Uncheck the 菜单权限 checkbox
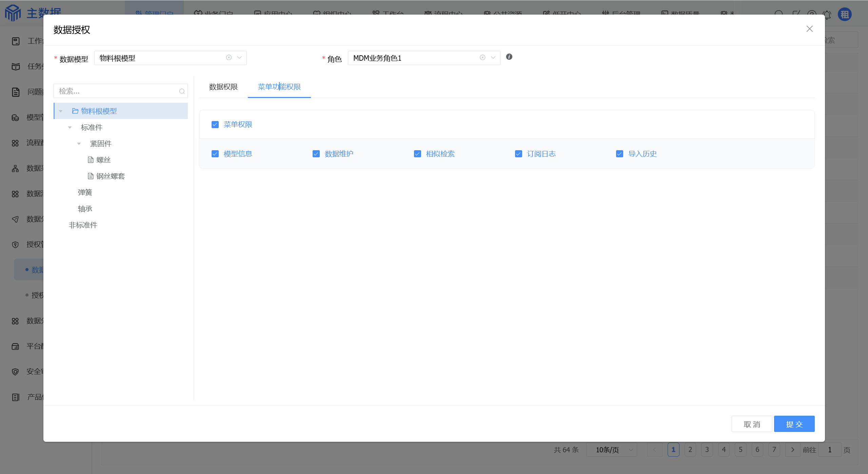The width and height of the screenshot is (868, 474). (215, 125)
